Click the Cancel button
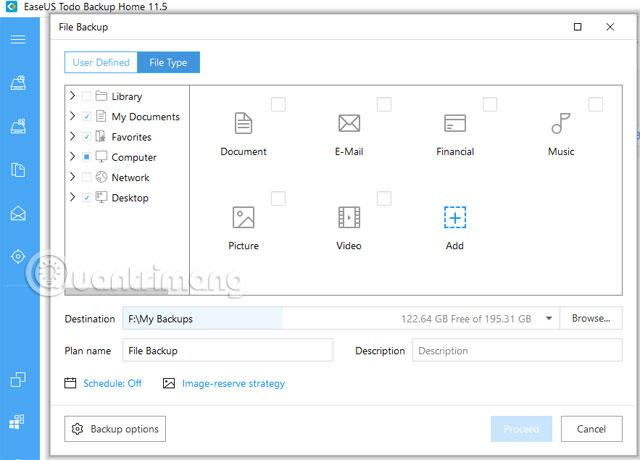 tap(591, 429)
